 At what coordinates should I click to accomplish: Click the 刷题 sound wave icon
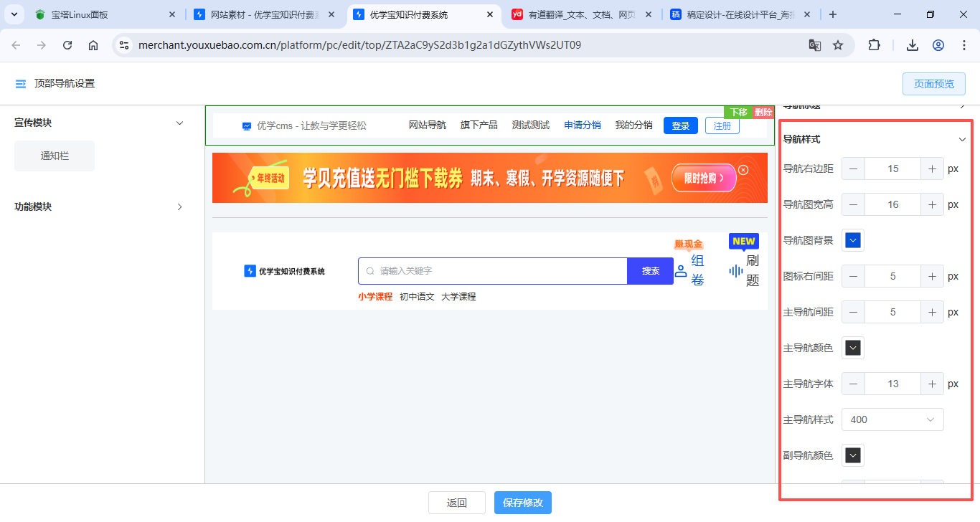point(735,271)
